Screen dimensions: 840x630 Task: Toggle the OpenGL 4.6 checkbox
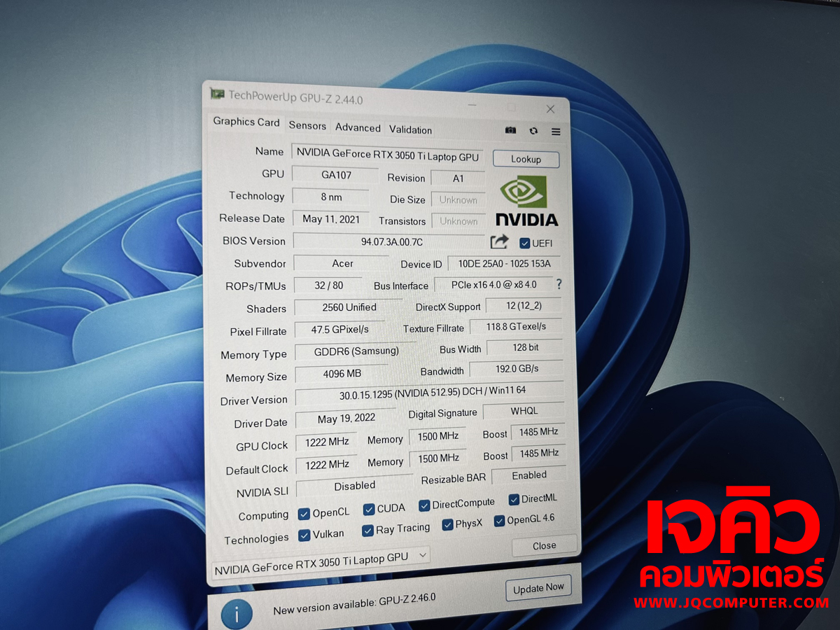499,520
